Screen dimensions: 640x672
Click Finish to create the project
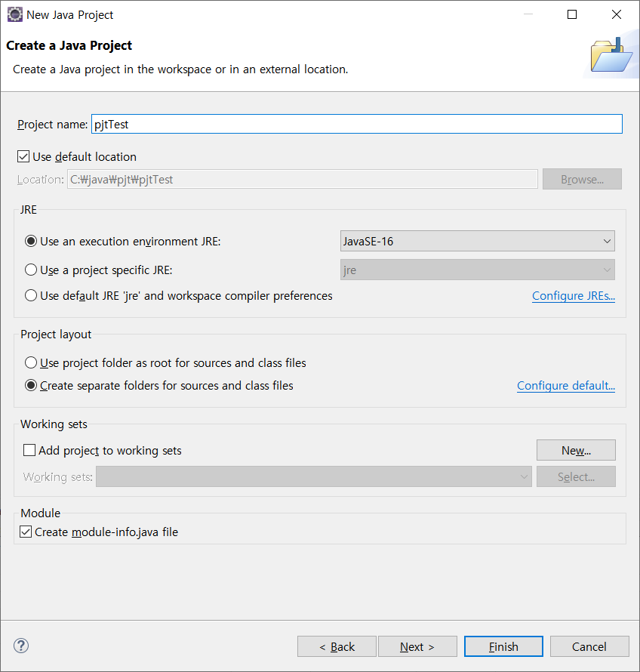click(504, 646)
